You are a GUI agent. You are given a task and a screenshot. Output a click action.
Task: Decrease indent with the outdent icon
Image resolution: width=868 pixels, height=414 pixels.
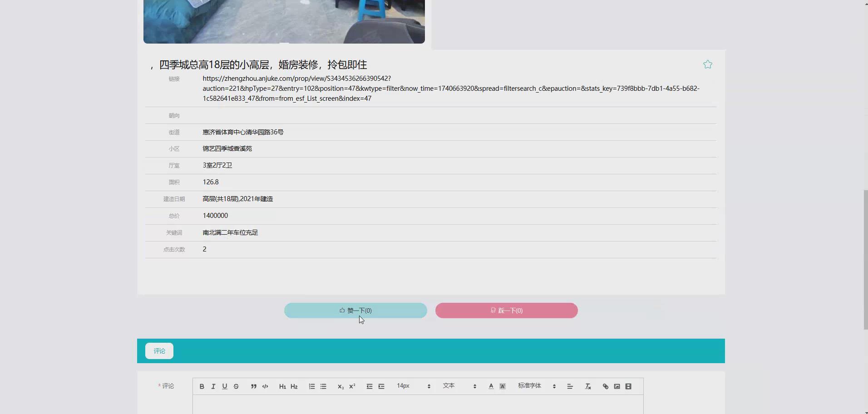point(370,386)
